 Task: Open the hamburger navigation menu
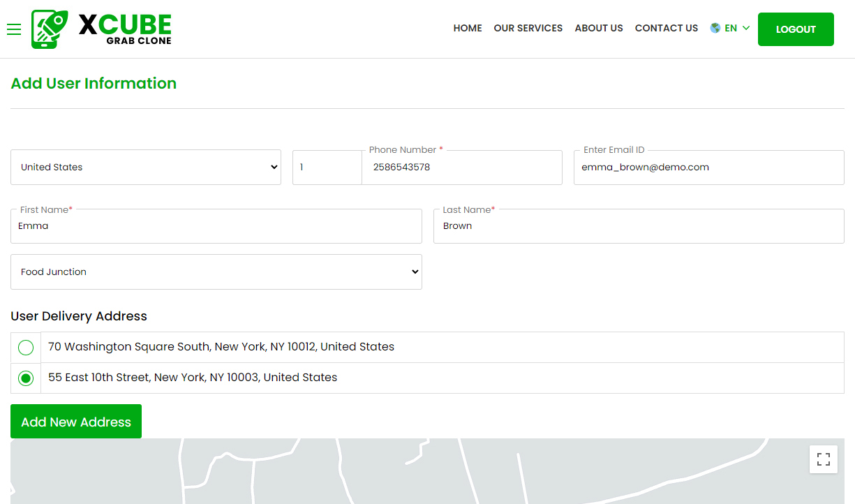point(13,29)
